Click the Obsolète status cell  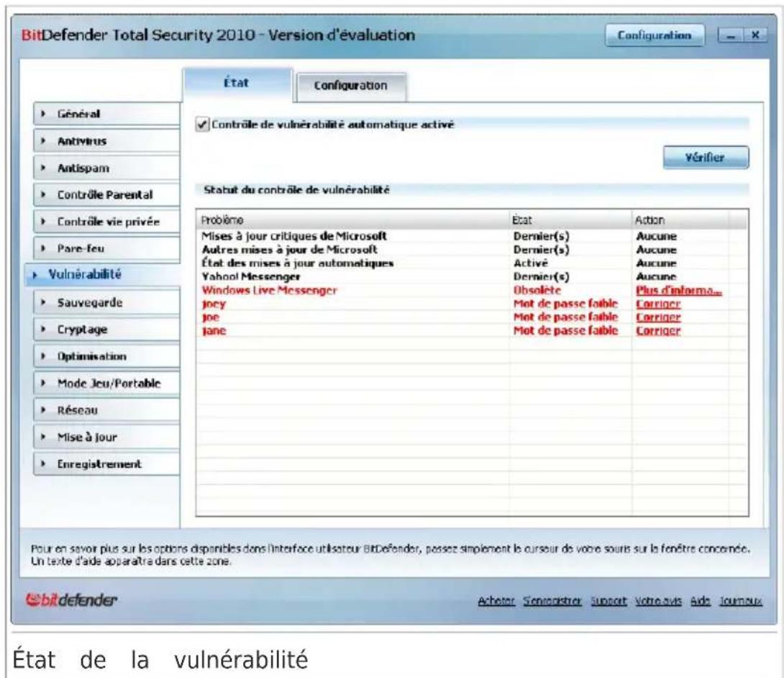[x=537, y=290]
